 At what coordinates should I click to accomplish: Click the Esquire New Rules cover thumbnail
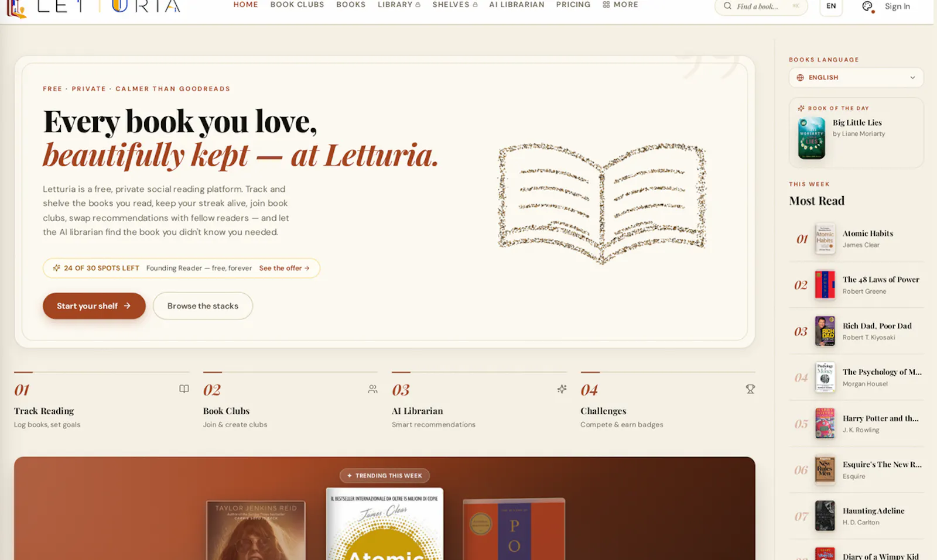point(825,470)
